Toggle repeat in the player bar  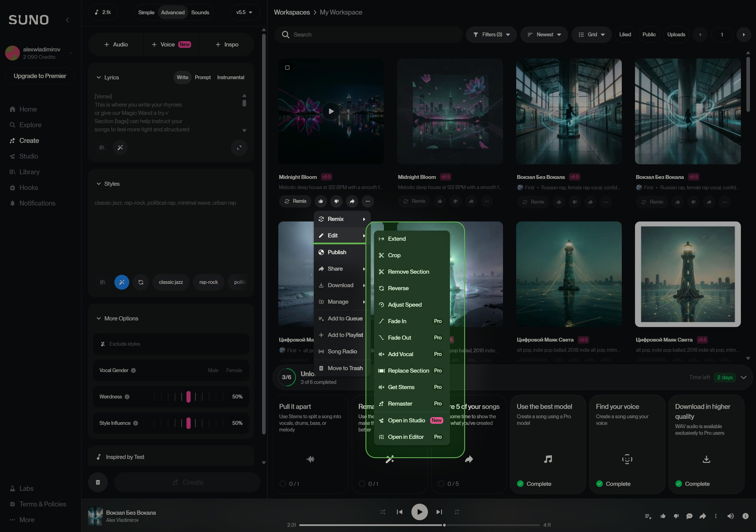(457, 512)
